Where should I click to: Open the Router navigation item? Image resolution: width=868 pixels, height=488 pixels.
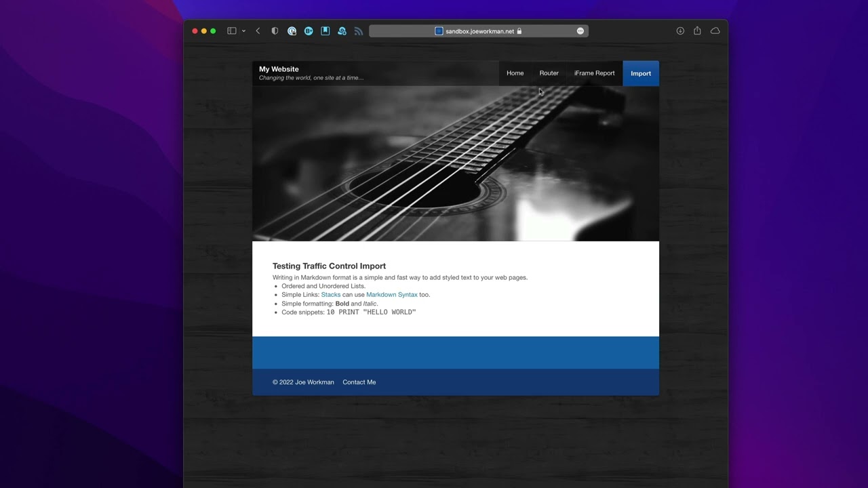(x=549, y=73)
